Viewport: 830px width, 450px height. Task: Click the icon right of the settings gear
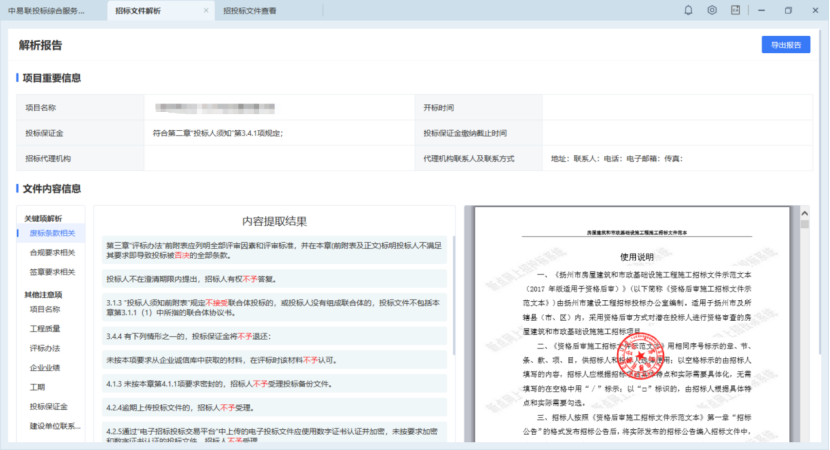coord(736,10)
